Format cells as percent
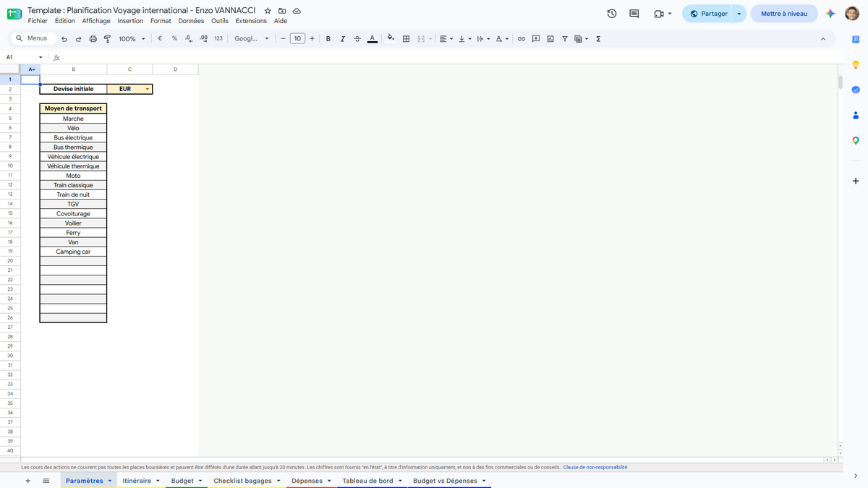Image resolution: width=868 pixels, height=488 pixels. tap(174, 39)
